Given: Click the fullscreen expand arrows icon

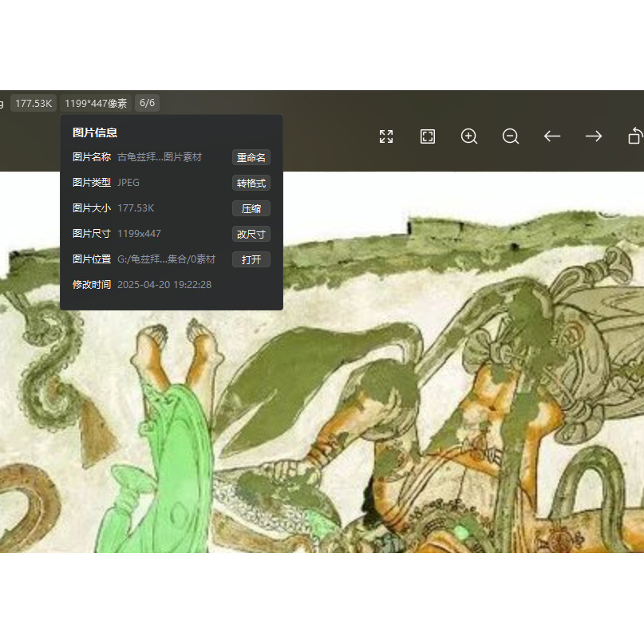Looking at the screenshot, I should tap(386, 136).
